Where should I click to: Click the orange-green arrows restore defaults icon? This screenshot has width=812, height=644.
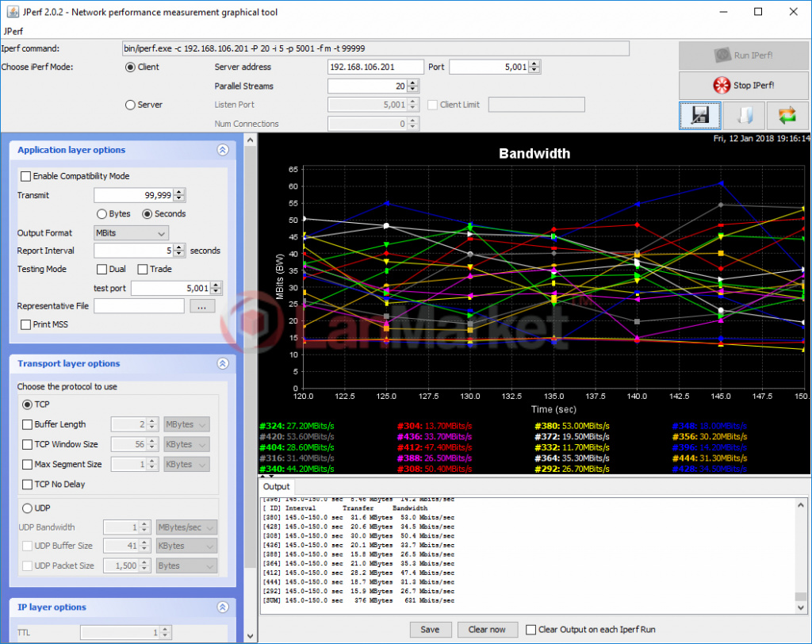coord(787,116)
